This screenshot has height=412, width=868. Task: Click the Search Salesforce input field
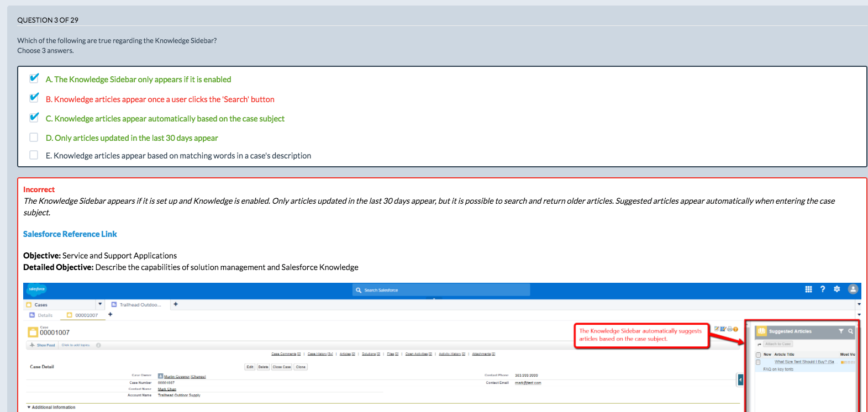click(x=441, y=290)
